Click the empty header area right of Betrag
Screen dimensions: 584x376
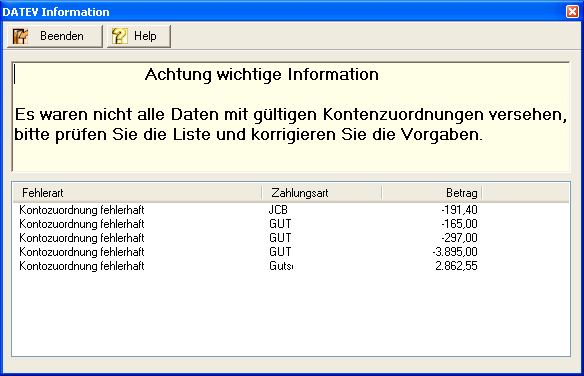point(526,193)
